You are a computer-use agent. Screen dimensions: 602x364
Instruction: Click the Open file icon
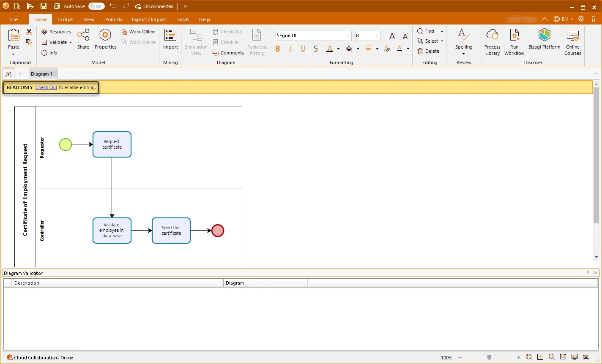[x=30, y=6]
